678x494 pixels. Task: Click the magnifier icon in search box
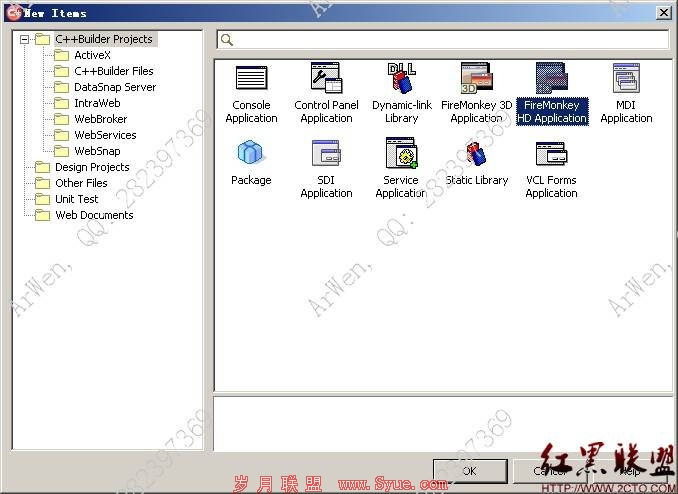[227, 40]
